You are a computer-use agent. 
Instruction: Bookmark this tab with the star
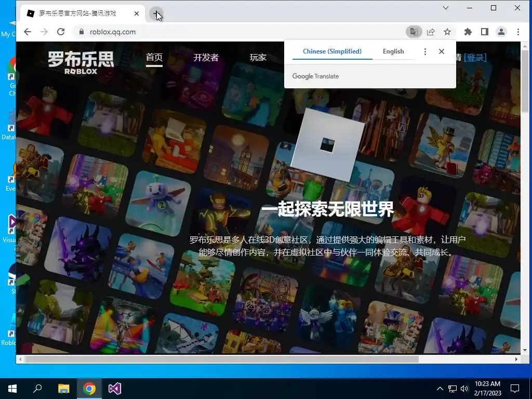click(x=447, y=32)
